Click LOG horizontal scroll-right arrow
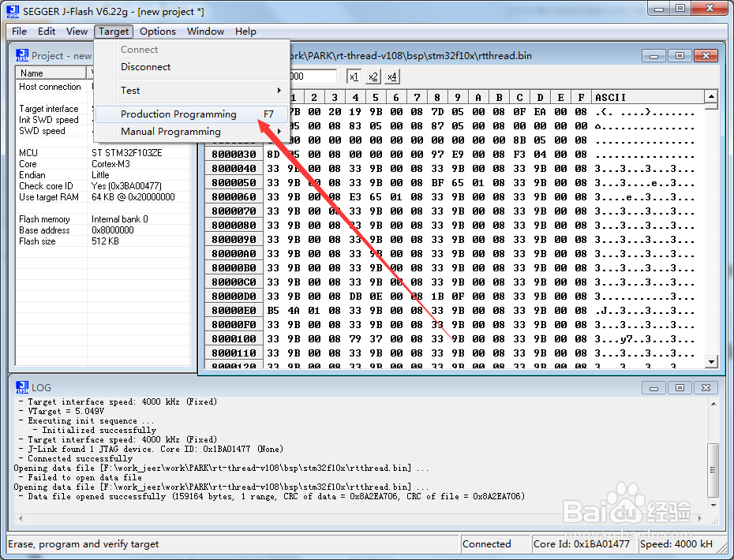The height and width of the screenshot is (560, 734). pos(699,518)
